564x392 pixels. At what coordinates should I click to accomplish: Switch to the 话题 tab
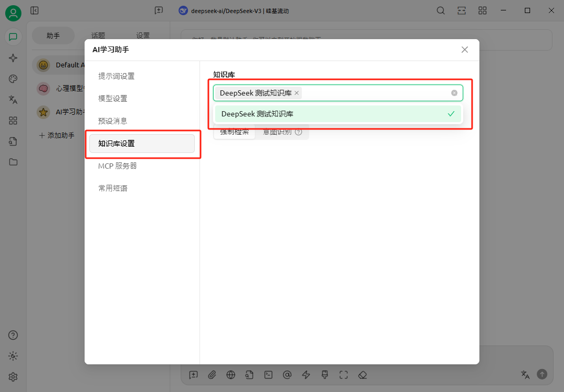tap(98, 35)
